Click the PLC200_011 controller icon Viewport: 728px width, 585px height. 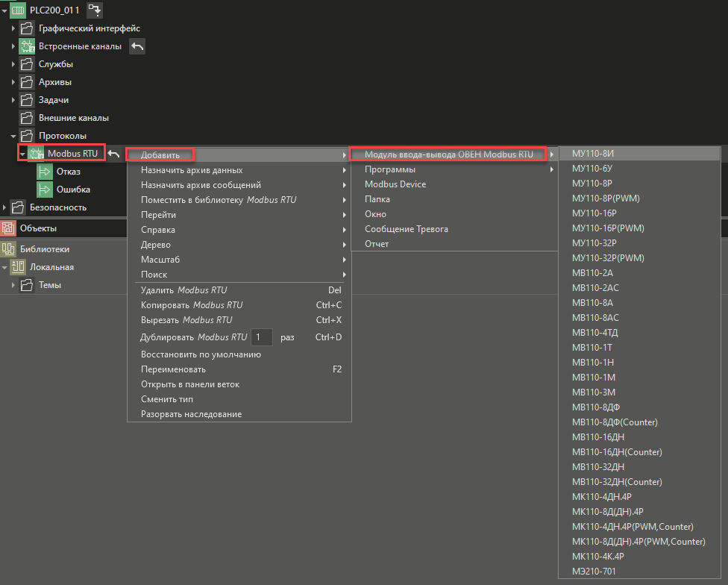[x=18, y=10]
